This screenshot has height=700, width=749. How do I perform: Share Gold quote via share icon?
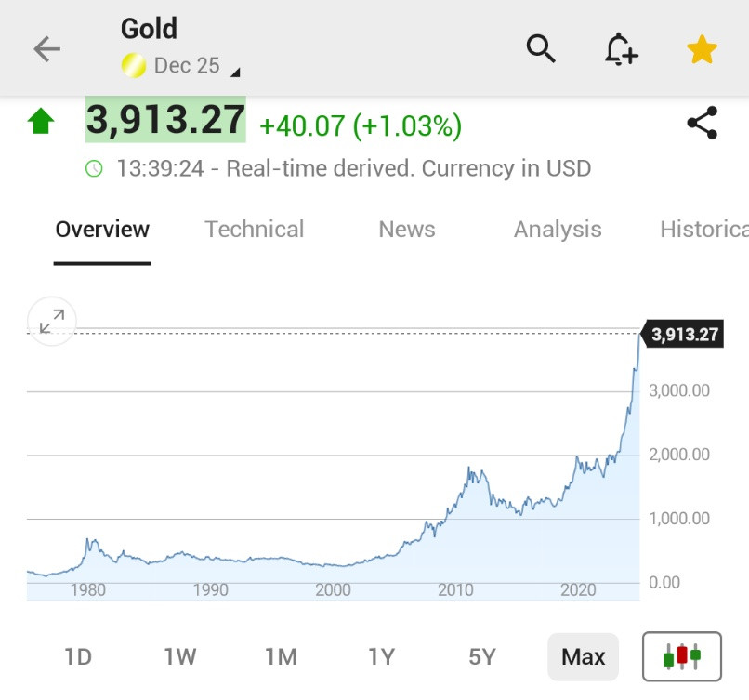[703, 123]
